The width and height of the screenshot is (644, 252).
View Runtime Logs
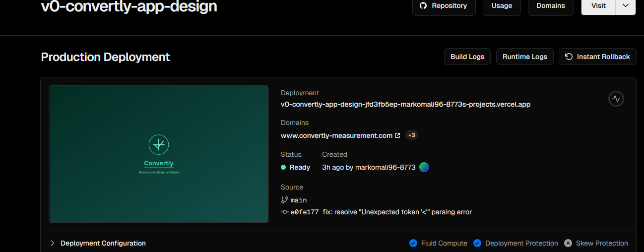coord(524,57)
